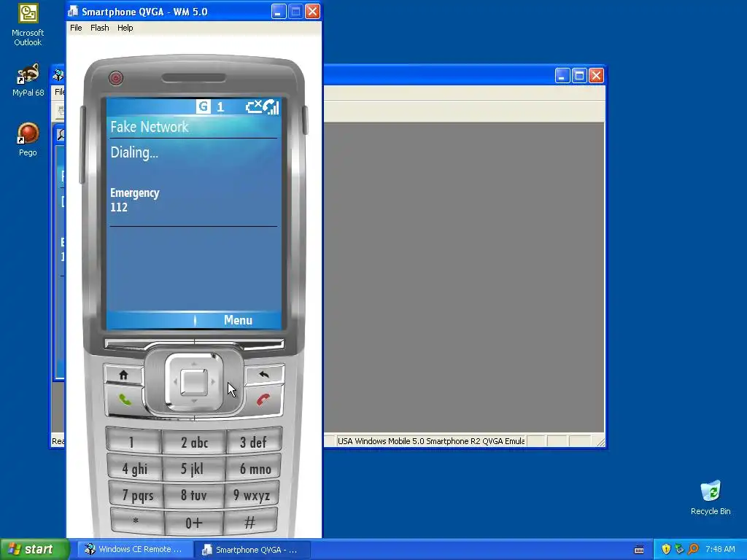Click the Smartphone QVGA title bar icon
This screenshot has width=747, height=560.
pyautogui.click(x=73, y=12)
